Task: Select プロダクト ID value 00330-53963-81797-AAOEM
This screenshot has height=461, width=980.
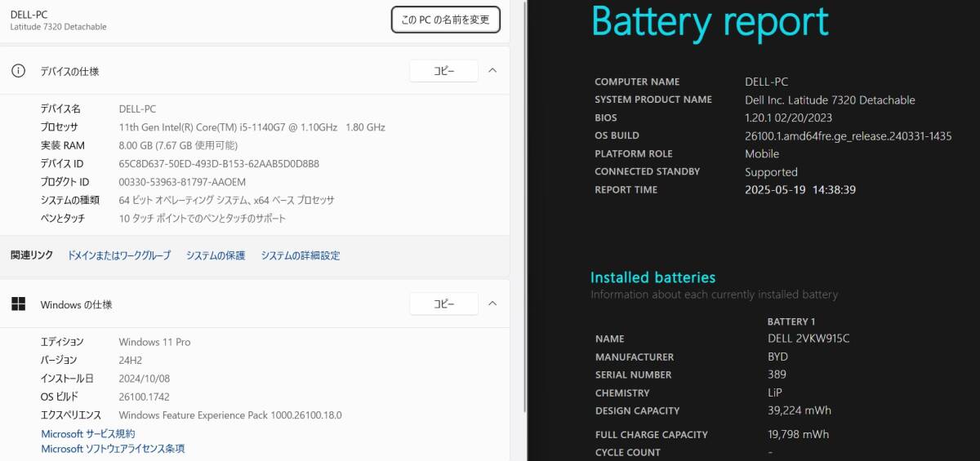Action: (182, 182)
